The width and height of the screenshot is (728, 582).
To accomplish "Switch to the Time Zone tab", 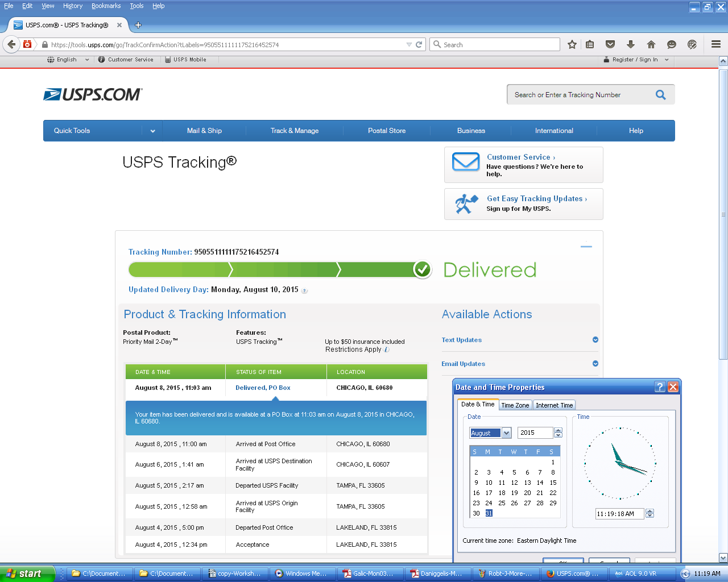I will (x=515, y=405).
